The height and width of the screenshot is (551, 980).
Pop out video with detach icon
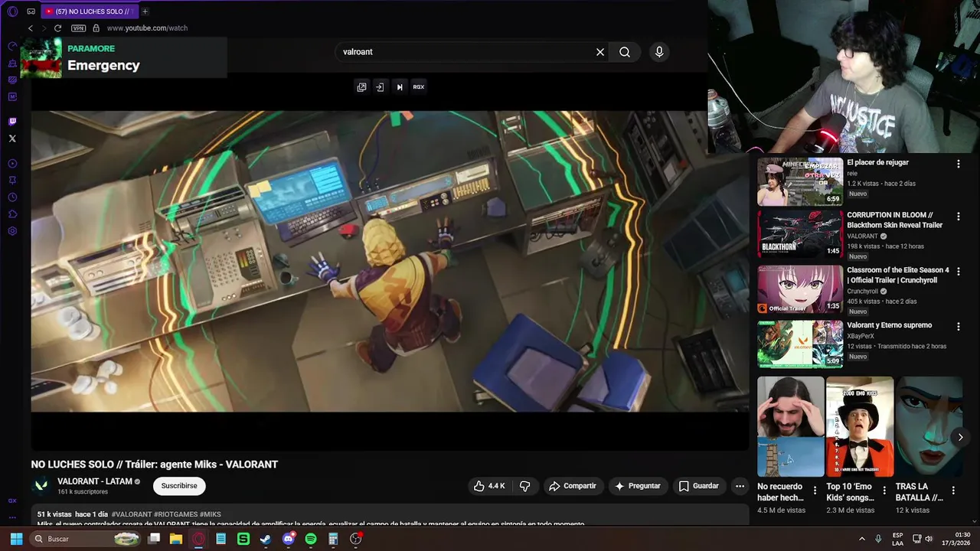pyautogui.click(x=361, y=87)
